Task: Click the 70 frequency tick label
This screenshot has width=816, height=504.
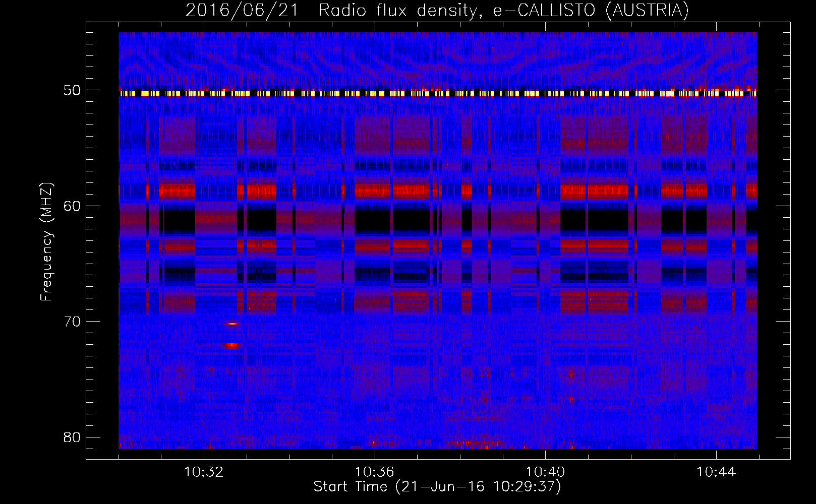Action: click(72, 322)
